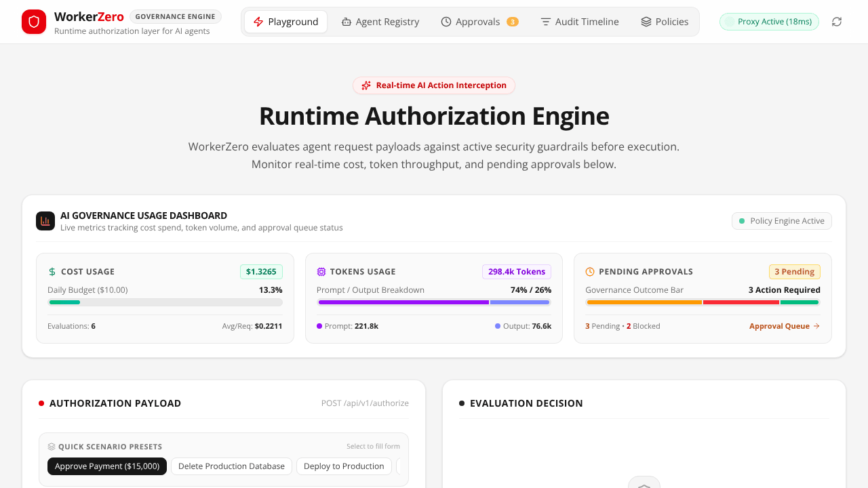Click the EVALUATION DECISION heading

tap(526, 403)
